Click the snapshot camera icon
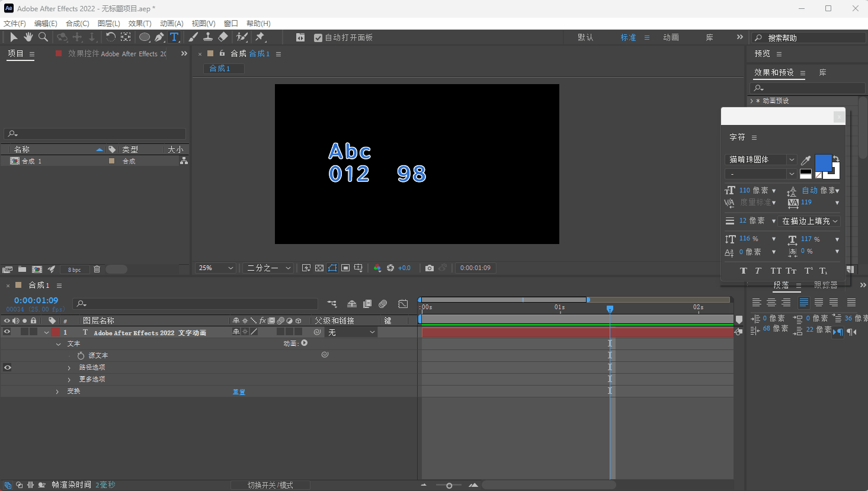 (430, 268)
